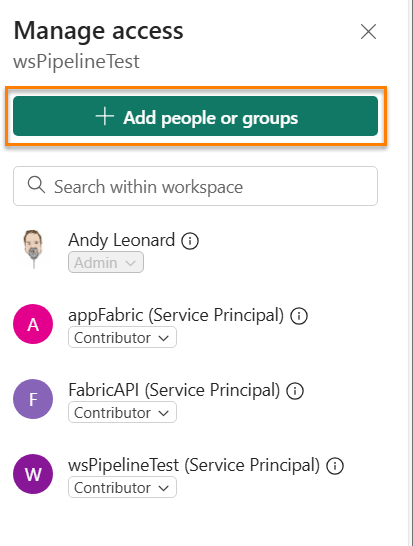The width and height of the screenshot is (413, 546).
Task: Select FabricAPI (Service Principal) name
Action: pos(174,390)
